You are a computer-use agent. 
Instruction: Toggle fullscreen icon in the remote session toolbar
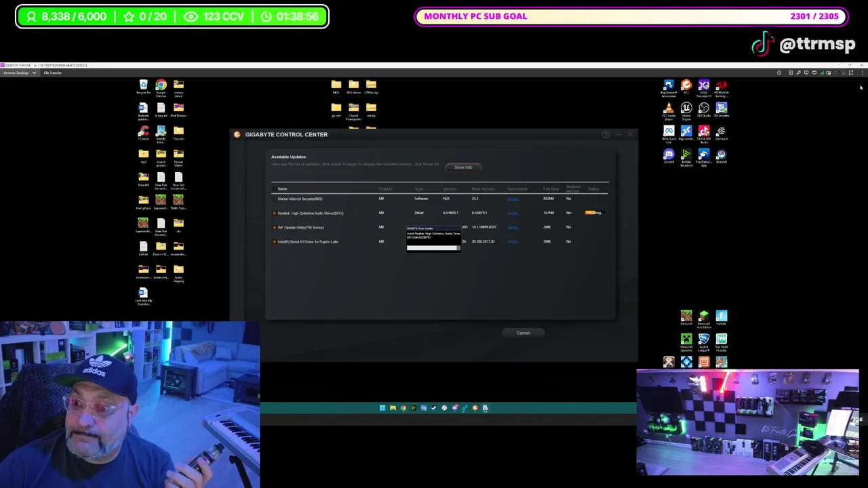tap(851, 73)
